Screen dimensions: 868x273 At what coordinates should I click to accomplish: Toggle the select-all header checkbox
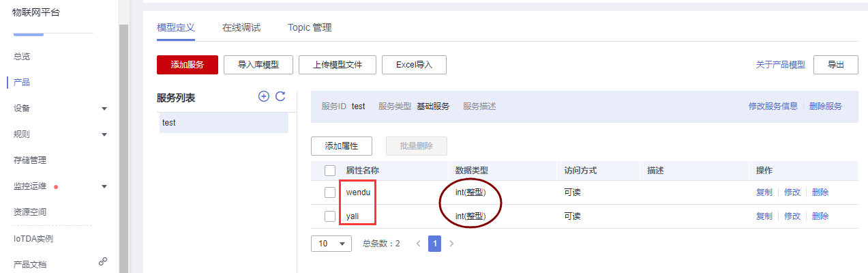pos(330,170)
